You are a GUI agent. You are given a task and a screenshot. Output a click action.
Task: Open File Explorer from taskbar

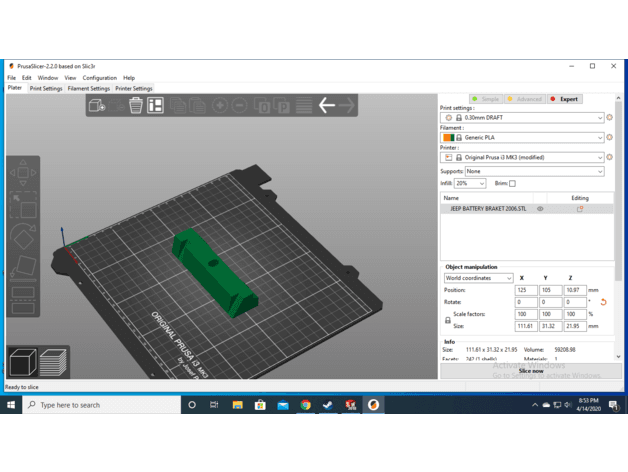click(238, 405)
